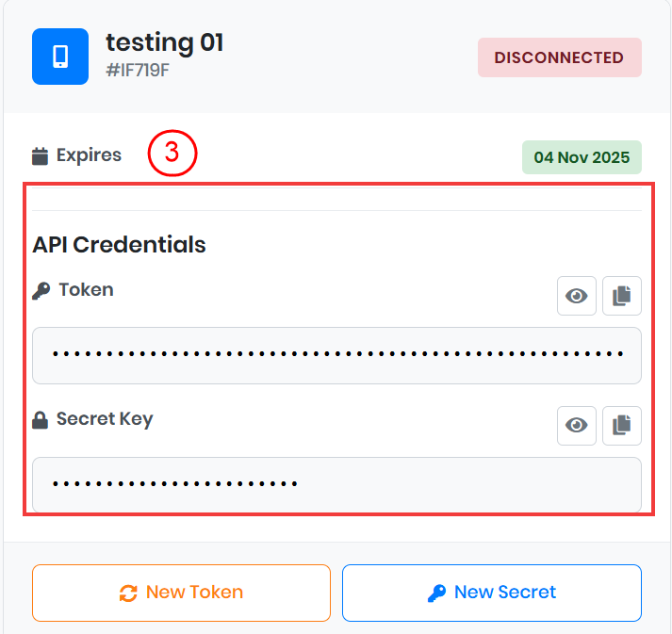Show the hidden Secret Key value
Screen dimensions: 672x634
click(576, 426)
